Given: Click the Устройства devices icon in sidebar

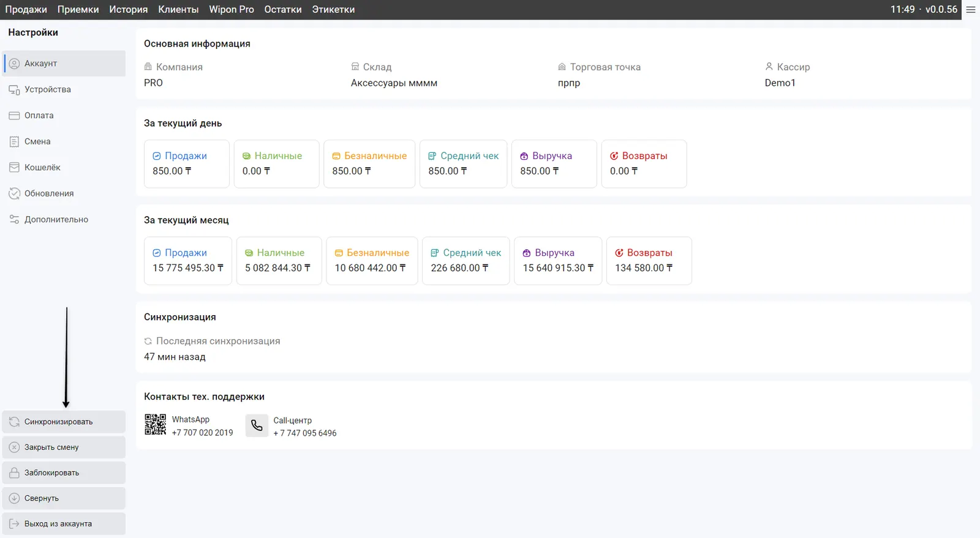Looking at the screenshot, I should 14,90.
